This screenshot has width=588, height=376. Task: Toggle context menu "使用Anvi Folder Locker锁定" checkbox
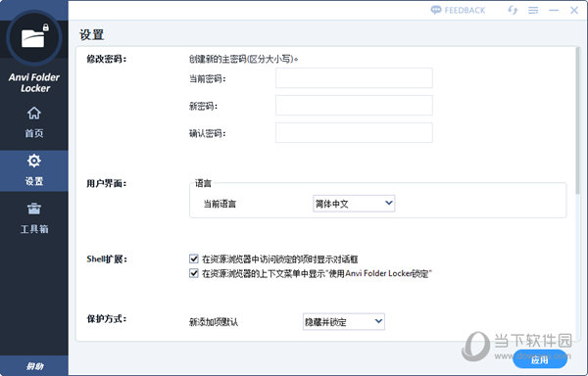(194, 273)
